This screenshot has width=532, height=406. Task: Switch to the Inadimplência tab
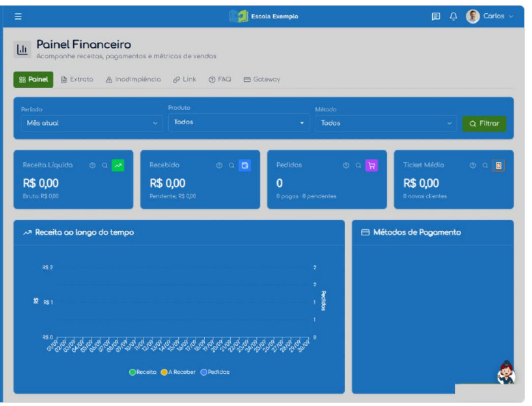[133, 79]
